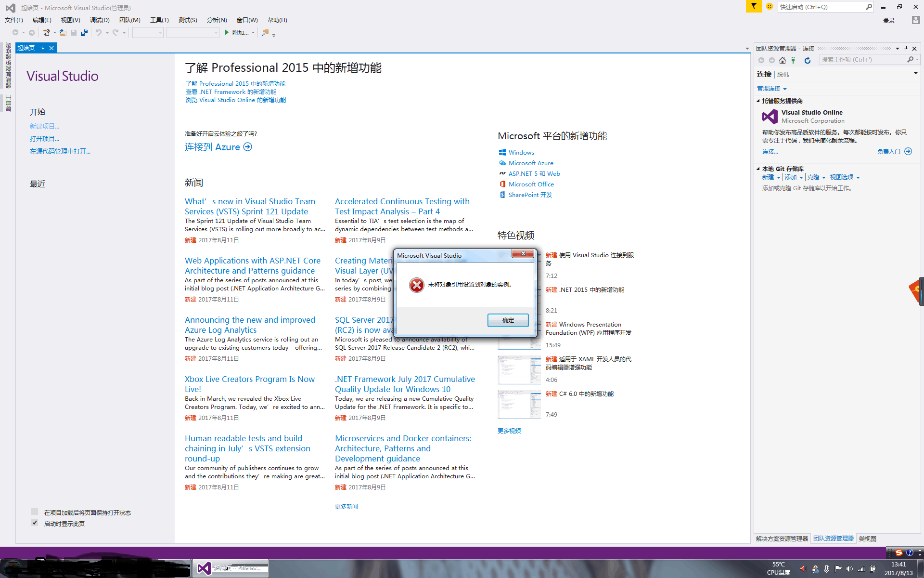
Task: Open the 管理连接 dropdown
Action: point(771,89)
